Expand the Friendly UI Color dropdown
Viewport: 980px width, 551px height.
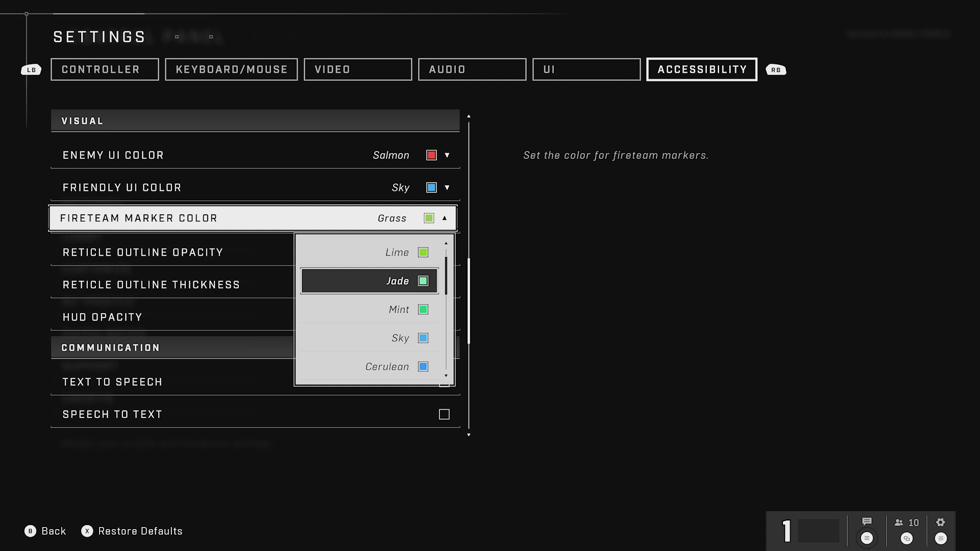[x=446, y=187]
